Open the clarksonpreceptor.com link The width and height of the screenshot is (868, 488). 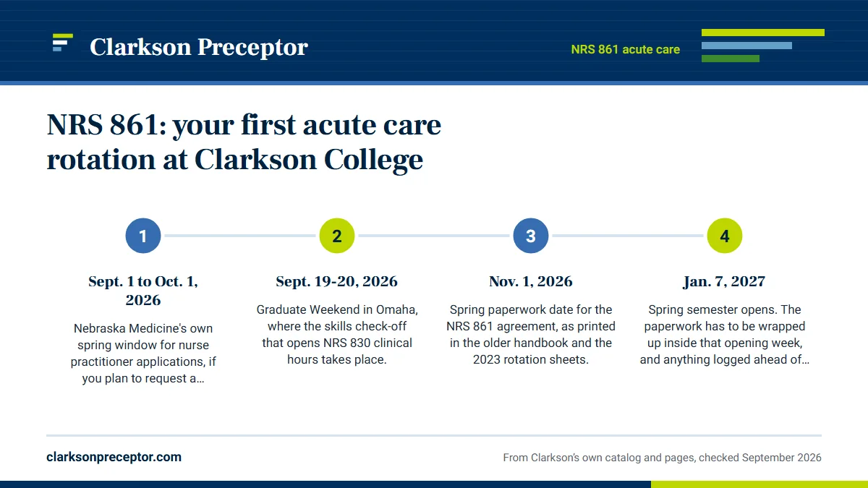click(x=114, y=457)
